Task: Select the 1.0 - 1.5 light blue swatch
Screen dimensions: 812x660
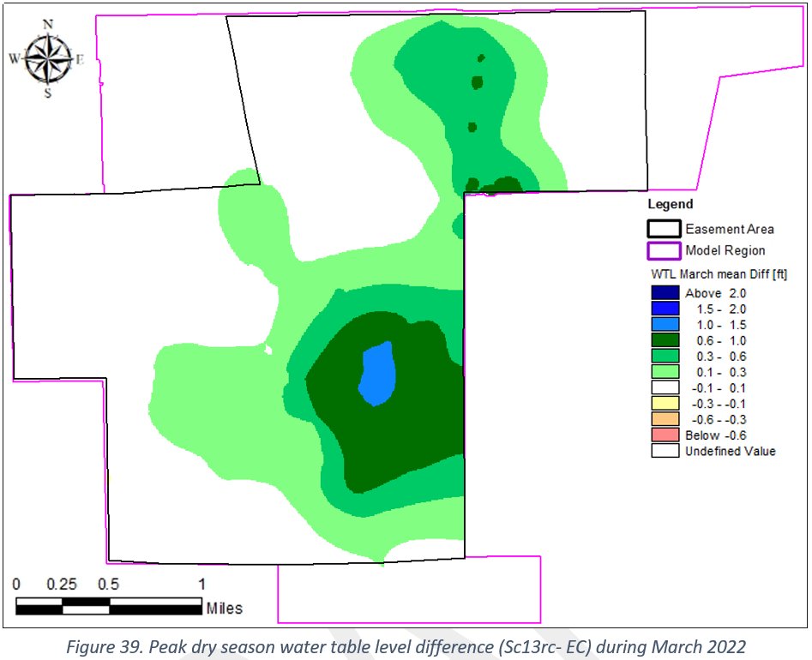Action: point(665,325)
